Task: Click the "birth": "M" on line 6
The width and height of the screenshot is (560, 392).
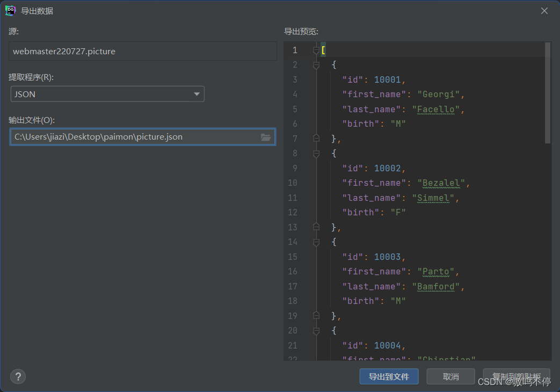Action: [x=374, y=124]
